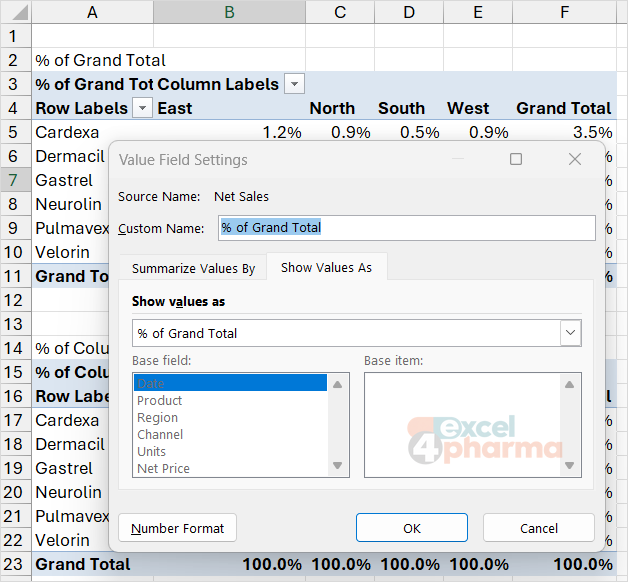Screen dimensions: 628x582
Task: Click the North column label cell
Action: pos(340,108)
